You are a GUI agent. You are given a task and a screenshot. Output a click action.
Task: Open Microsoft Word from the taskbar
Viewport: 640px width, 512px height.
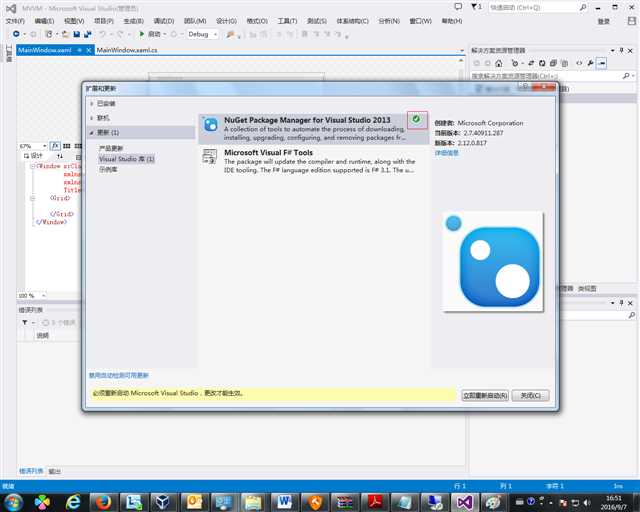pyautogui.click(x=284, y=502)
